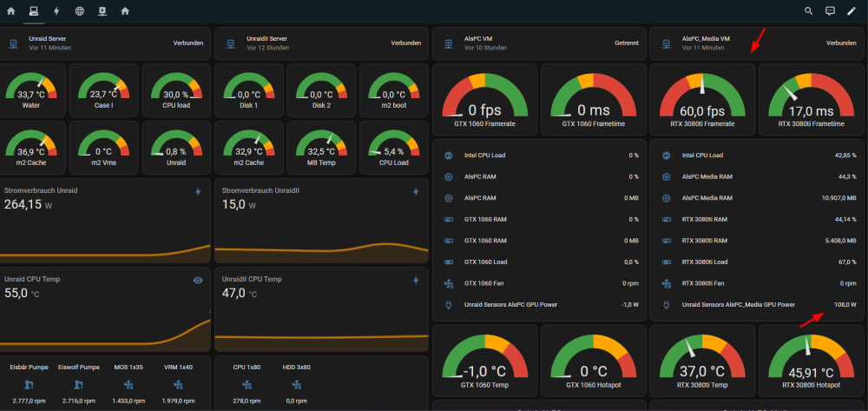Viewport: 868px width, 411px height.
Task: Select the laptop computer tab
Action: click(x=34, y=11)
